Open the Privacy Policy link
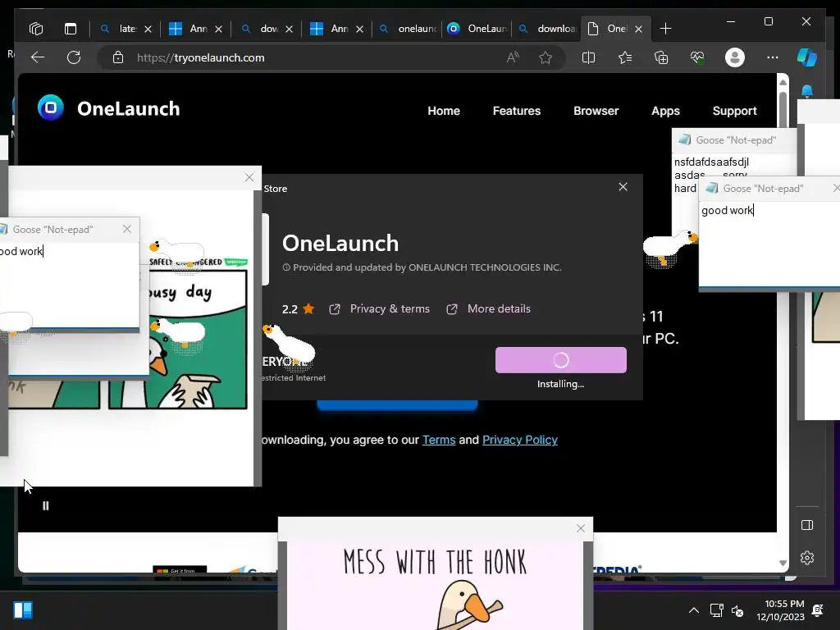The width and height of the screenshot is (840, 630). (519, 440)
